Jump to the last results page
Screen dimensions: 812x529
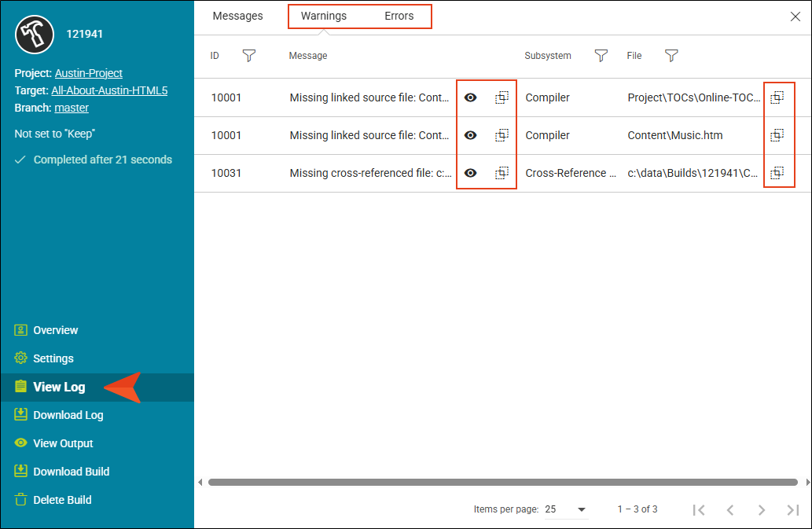coord(792,510)
